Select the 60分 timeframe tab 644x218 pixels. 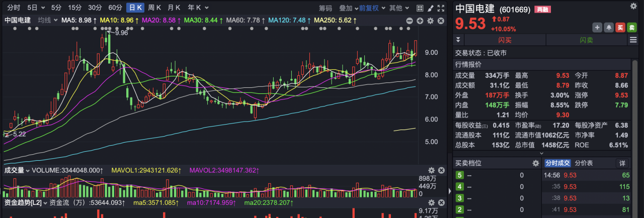point(115,8)
